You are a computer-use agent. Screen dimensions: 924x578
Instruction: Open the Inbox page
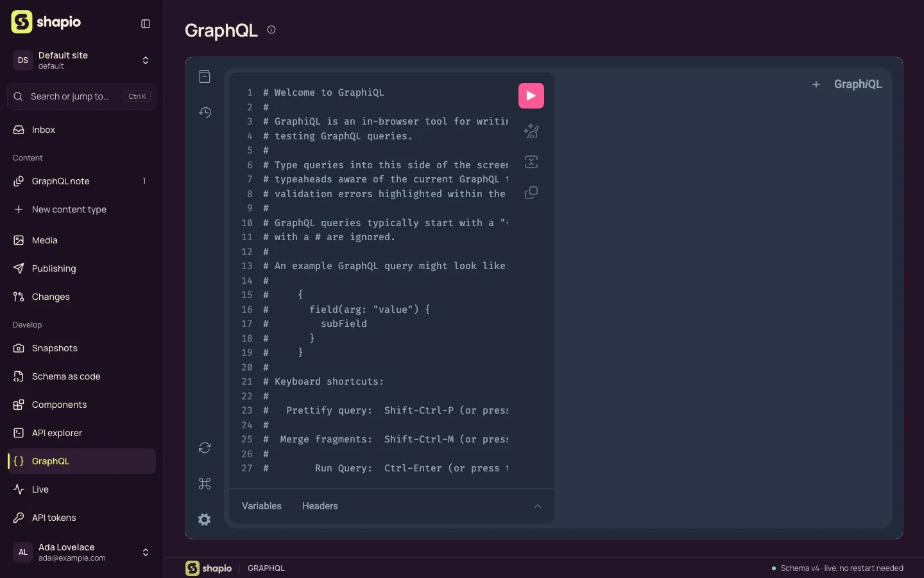click(82, 130)
